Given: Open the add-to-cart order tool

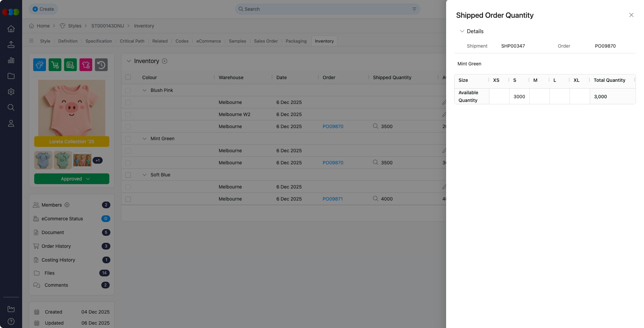Looking at the screenshot, I should [55, 65].
